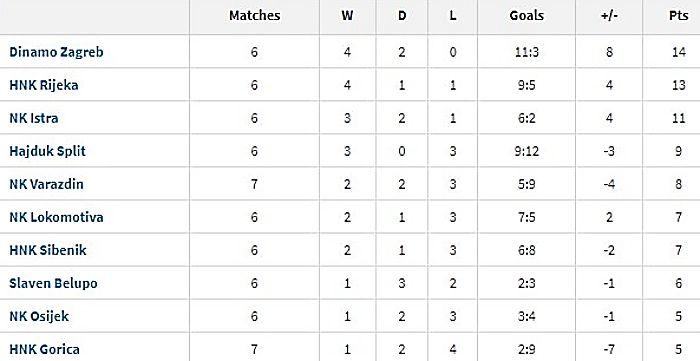Screen dimensions: 700x361
Task: Sort standings by Pts column header
Action: click(x=678, y=16)
